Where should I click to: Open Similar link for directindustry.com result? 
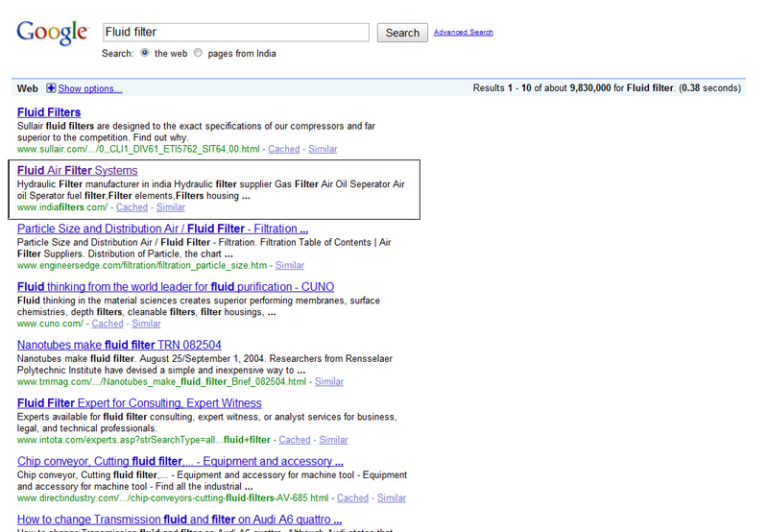pos(392,498)
